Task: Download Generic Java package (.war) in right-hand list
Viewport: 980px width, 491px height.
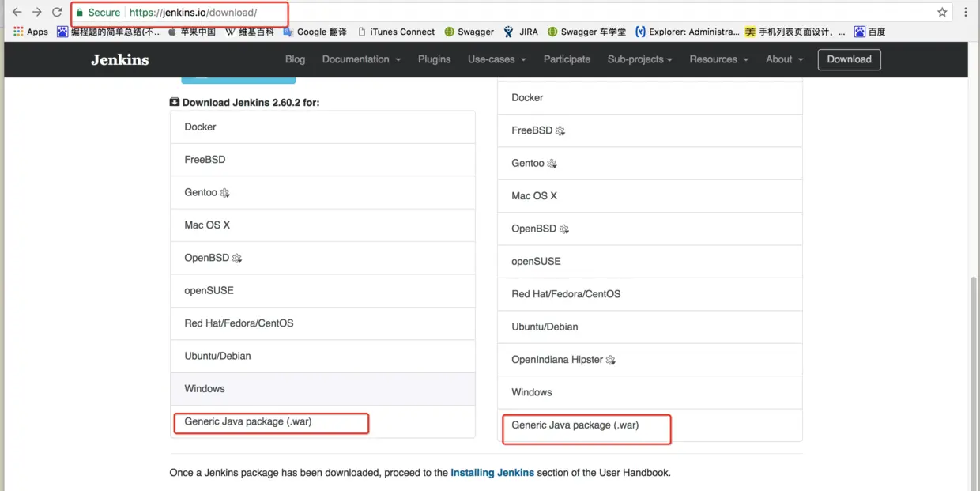Action: tap(650, 425)
